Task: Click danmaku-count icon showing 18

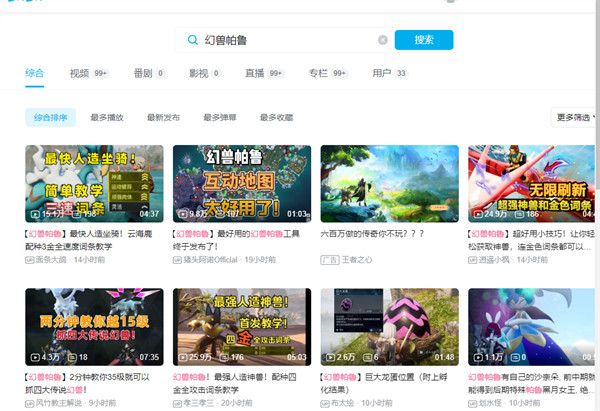Action: click(72, 357)
